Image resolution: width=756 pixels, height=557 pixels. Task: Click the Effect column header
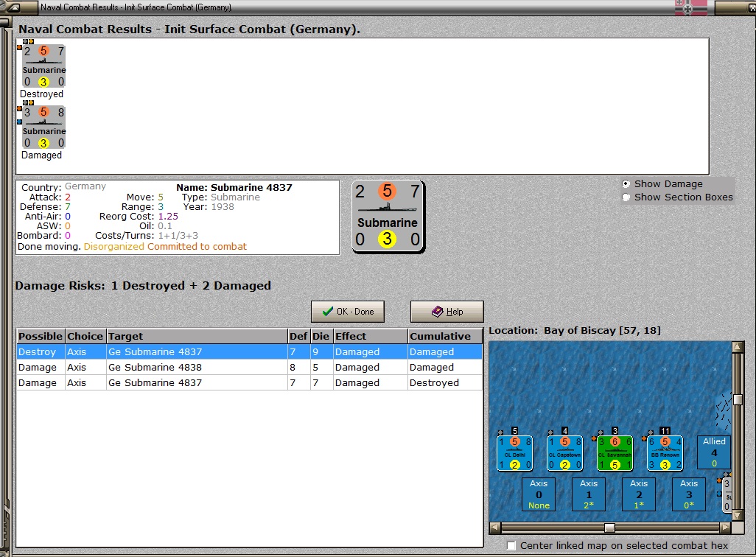370,336
